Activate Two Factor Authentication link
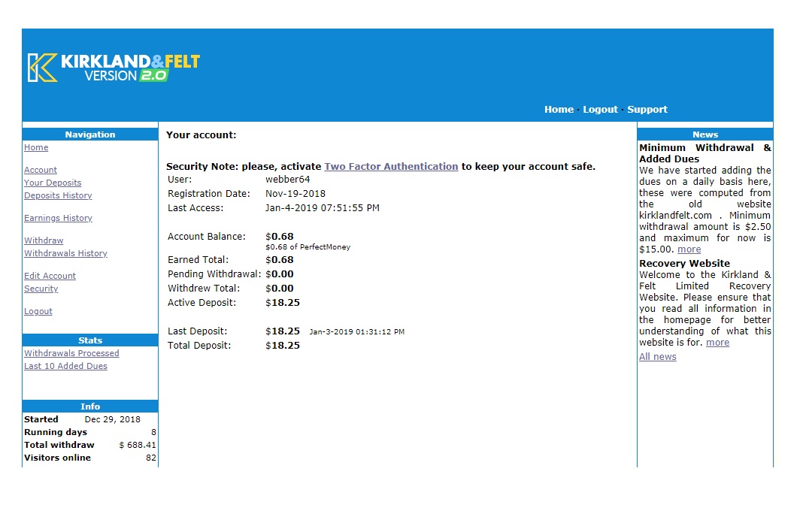This screenshot has height=532, width=803. (x=391, y=167)
